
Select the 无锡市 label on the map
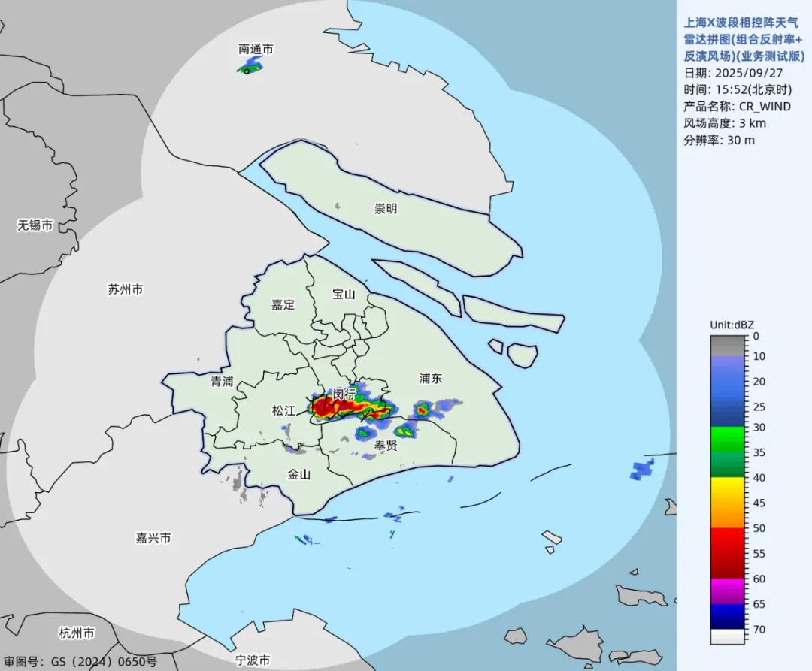tap(35, 225)
